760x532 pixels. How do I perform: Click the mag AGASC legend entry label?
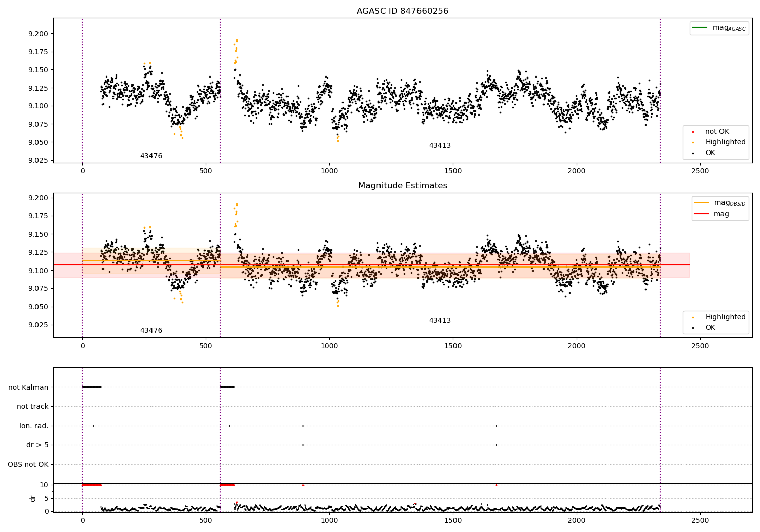[x=729, y=28]
